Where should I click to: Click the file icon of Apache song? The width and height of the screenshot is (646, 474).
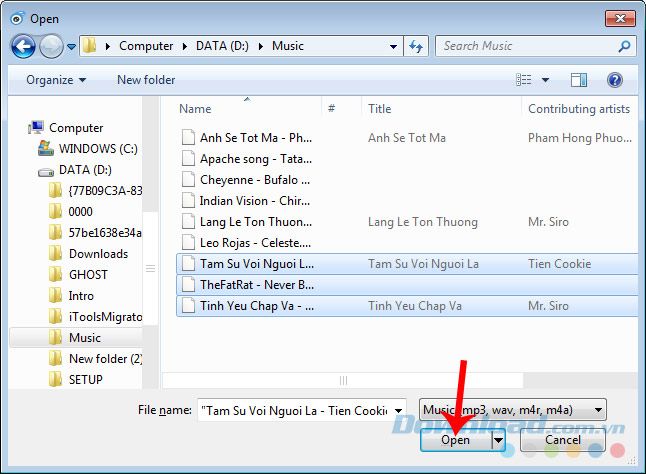point(188,159)
